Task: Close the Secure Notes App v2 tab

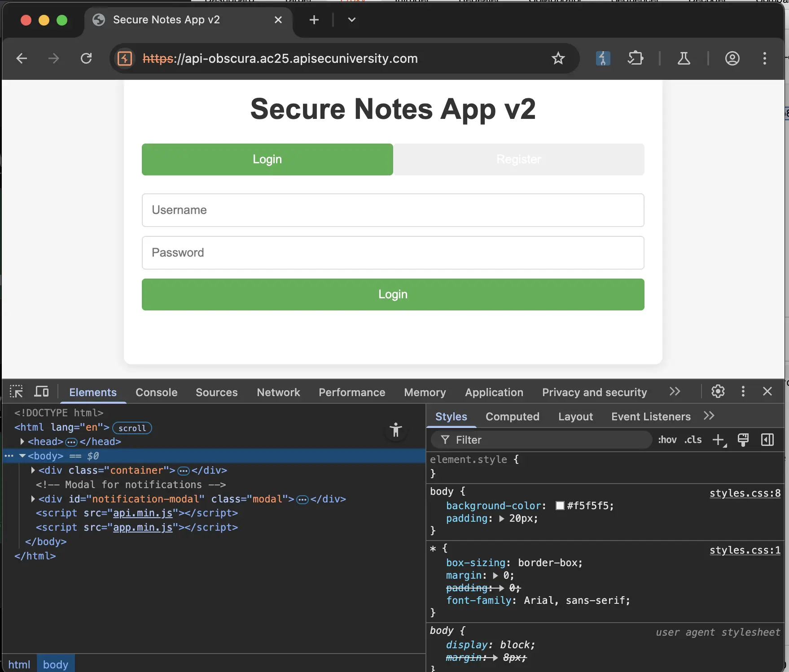Action: click(x=278, y=20)
